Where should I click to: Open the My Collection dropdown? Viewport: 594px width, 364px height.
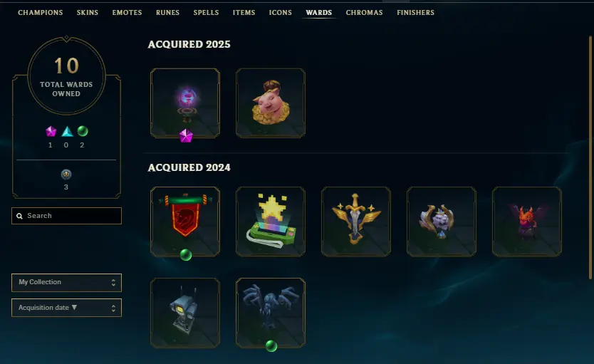point(67,283)
